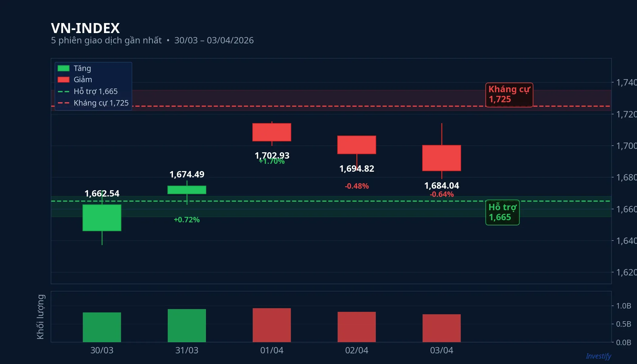Click the 01/04 red volume bar
This screenshot has height=364, width=637.
(x=272, y=325)
